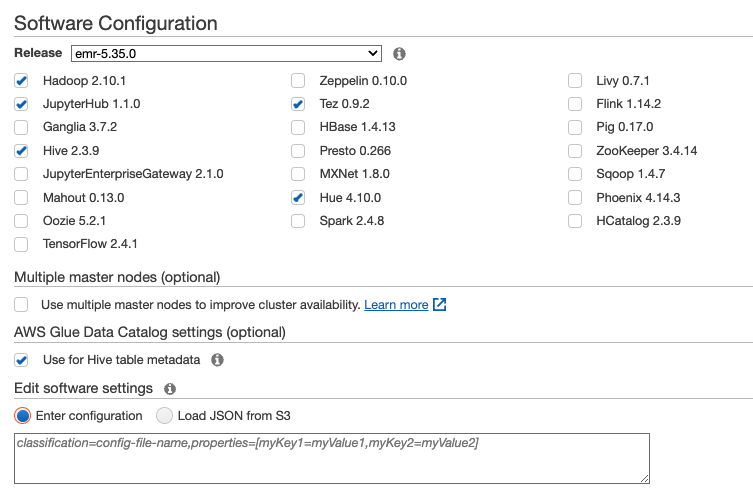The height and width of the screenshot is (497, 753).
Task: Click AWS Glue Data Catalog settings heading
Action: 150,332
